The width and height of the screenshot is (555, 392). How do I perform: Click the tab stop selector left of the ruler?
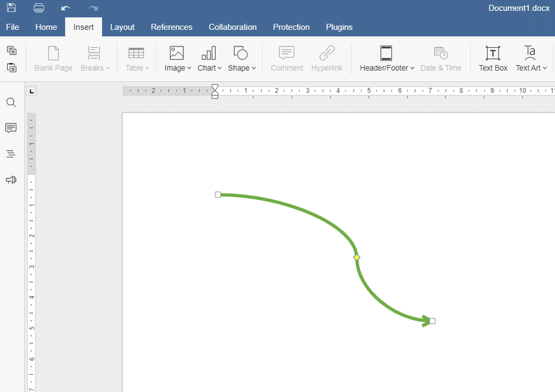click(31, 92)
